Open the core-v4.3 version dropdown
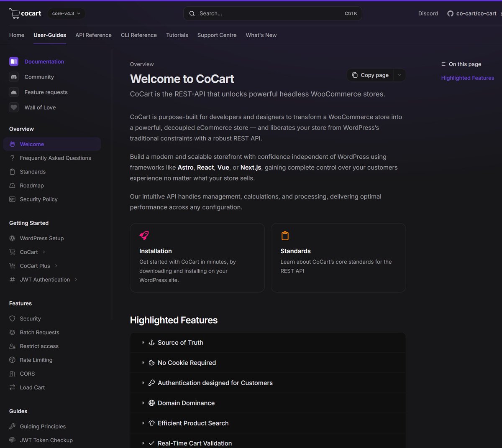The width and height of the screenshot is (502, 448). pyautogui.click(x=66, y=13)
